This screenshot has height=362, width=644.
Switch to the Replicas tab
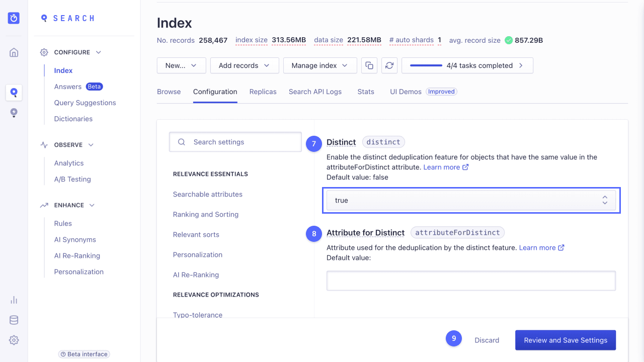pos(263,92)
